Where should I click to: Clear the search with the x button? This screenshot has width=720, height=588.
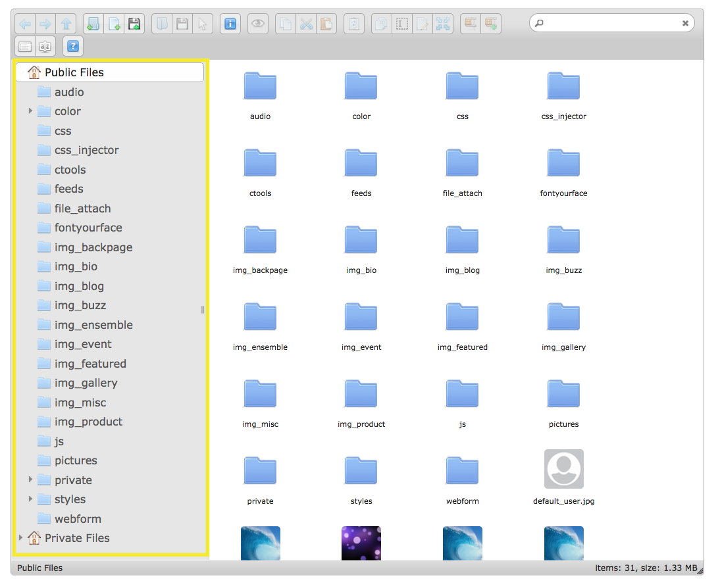(685, 23)
